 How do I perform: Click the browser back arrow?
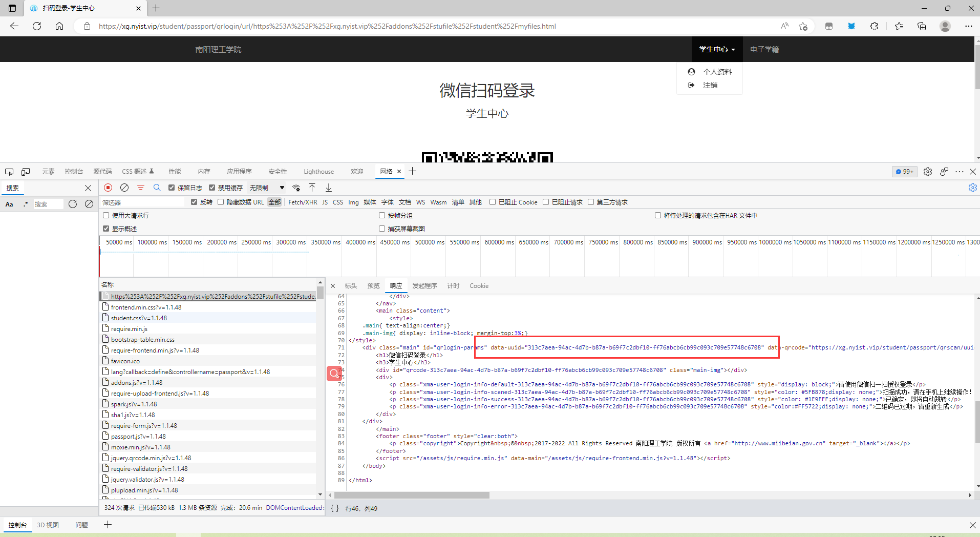pyautogui.click(x=14, y=26)
